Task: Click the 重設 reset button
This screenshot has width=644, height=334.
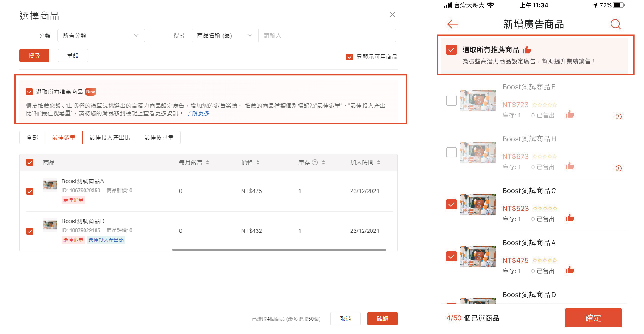Action: point(73,56)
